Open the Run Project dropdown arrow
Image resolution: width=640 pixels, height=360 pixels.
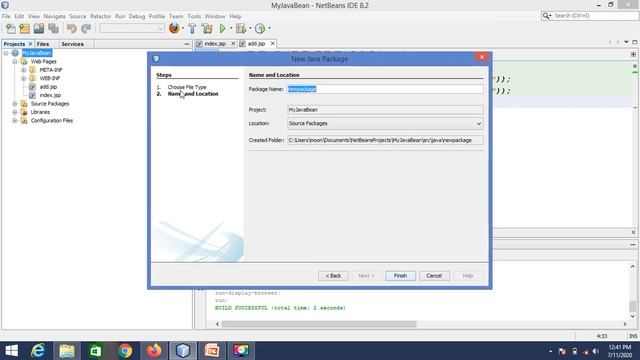pyautogui.click(x=231, y=28)
